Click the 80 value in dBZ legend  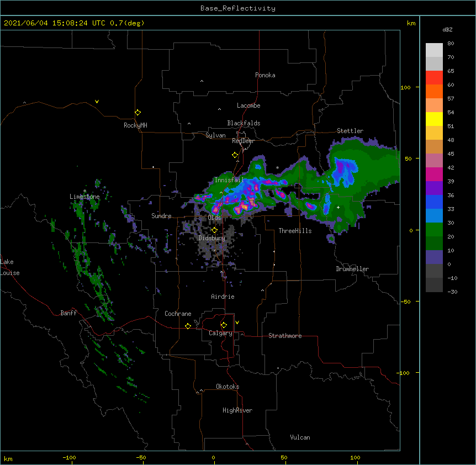pyautogui.click(x=451, y=44)
